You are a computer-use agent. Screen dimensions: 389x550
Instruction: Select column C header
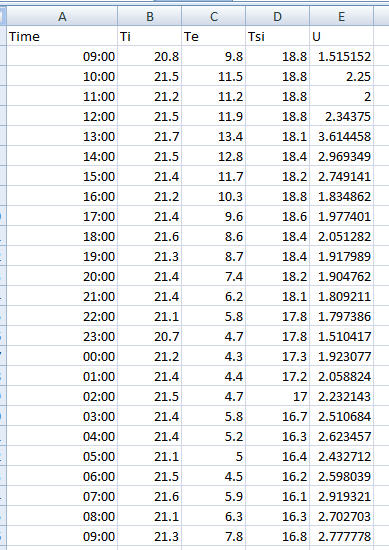point(214,16)
